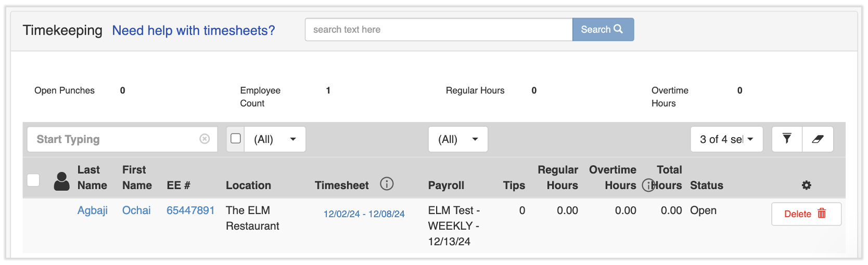Click the info icon beside Overtime Hours
Screen dimensions: 868x265
click(x=647, y=186)
